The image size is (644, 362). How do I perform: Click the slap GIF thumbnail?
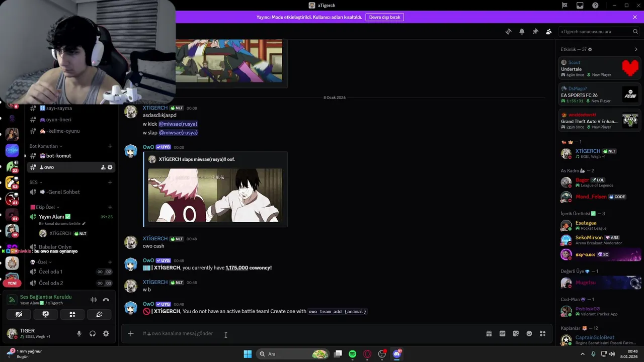215,195
